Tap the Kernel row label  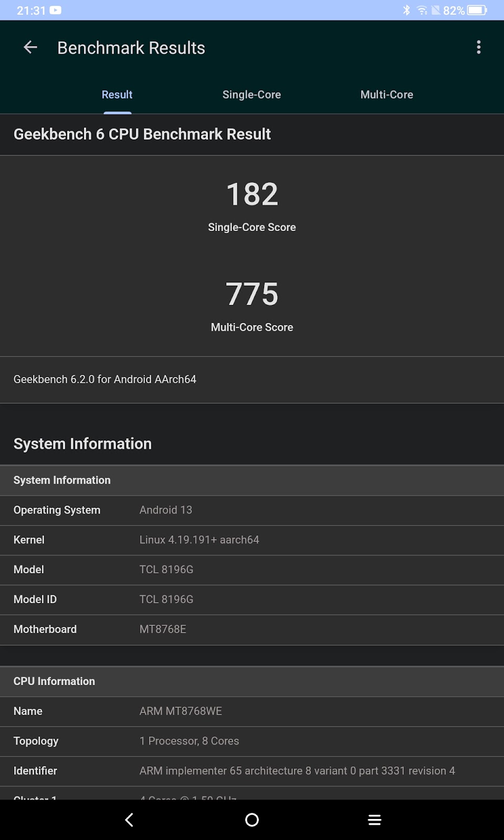click(29, 540)
